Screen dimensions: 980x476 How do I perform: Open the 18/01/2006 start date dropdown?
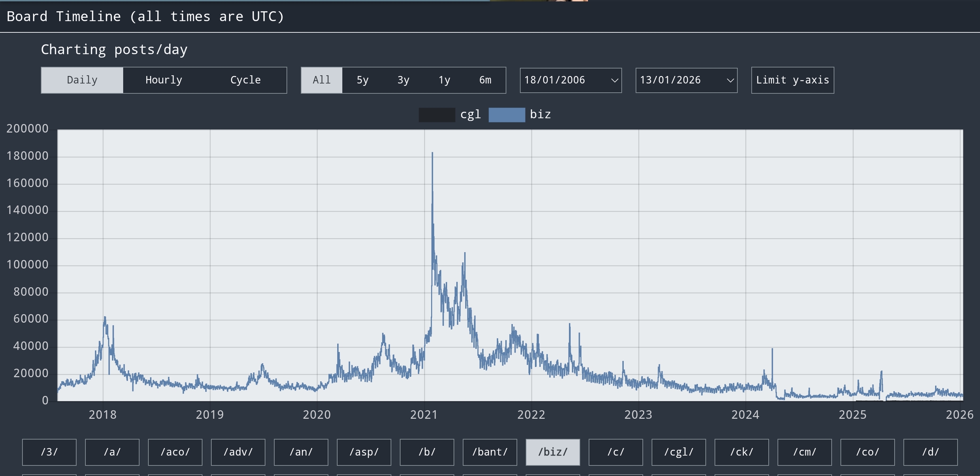pyautogui.click(x=571, y=80)
